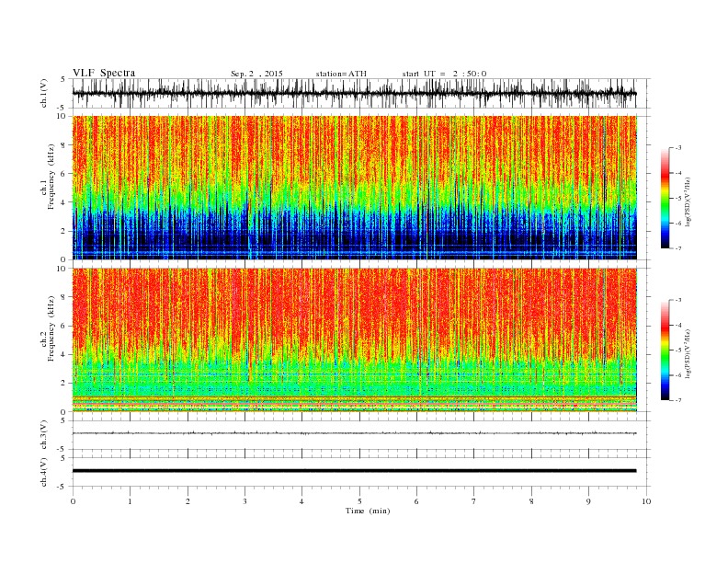
Task: Click time axis tick label "2"
Action: point(188,501)
